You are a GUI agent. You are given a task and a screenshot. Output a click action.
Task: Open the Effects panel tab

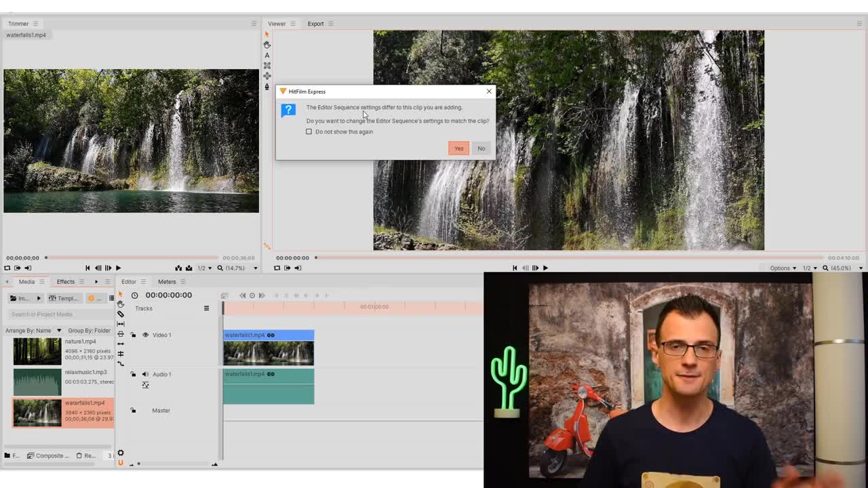point(66,282)
